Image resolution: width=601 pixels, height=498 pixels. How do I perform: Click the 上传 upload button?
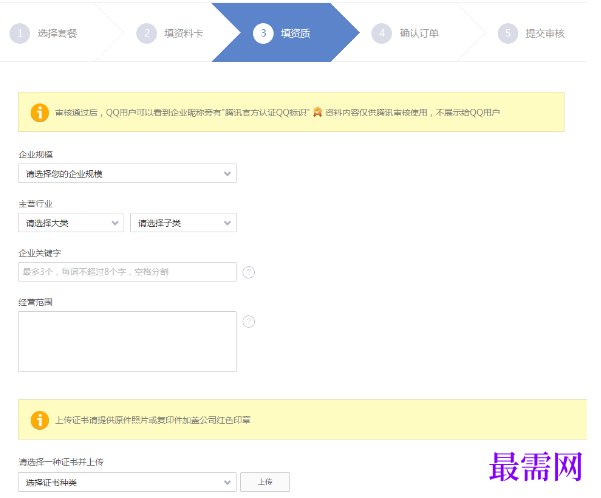click(265, 482)
